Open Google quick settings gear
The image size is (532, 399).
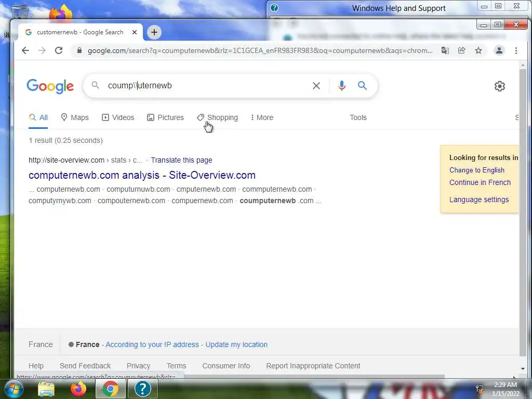pos(500,86)
